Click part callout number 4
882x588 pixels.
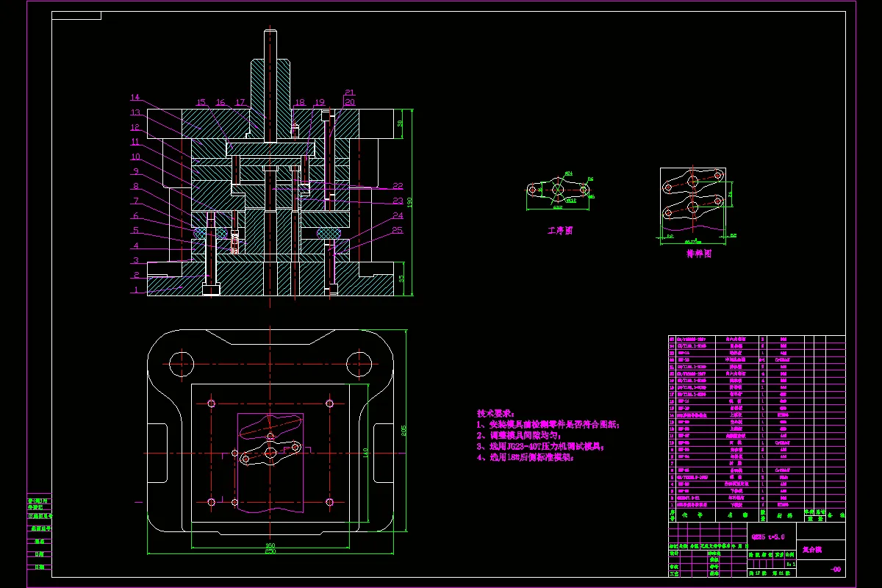coord(136,245)
